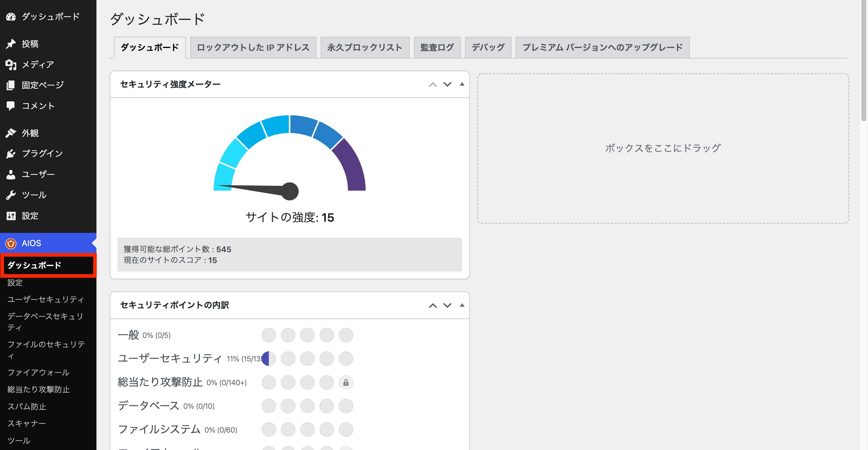The width and height of the screenshot is (868, 450).
Task: Switch to ロックアウトした IP アドレス tab
Action: coord(253,48)
